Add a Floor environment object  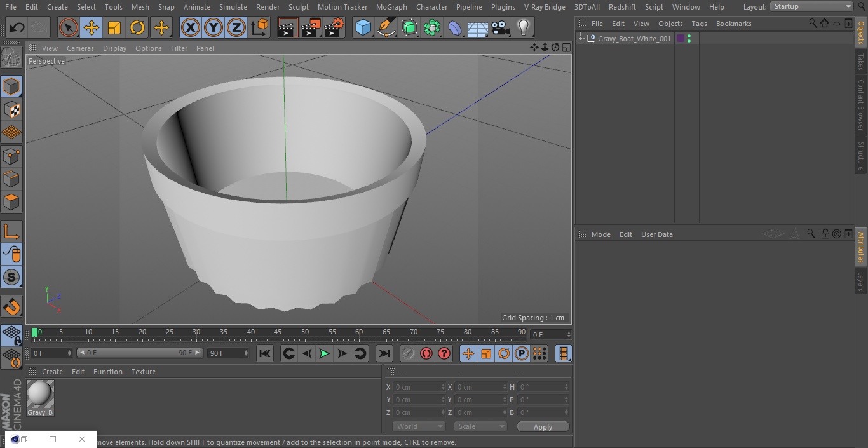tap(478, 27)
